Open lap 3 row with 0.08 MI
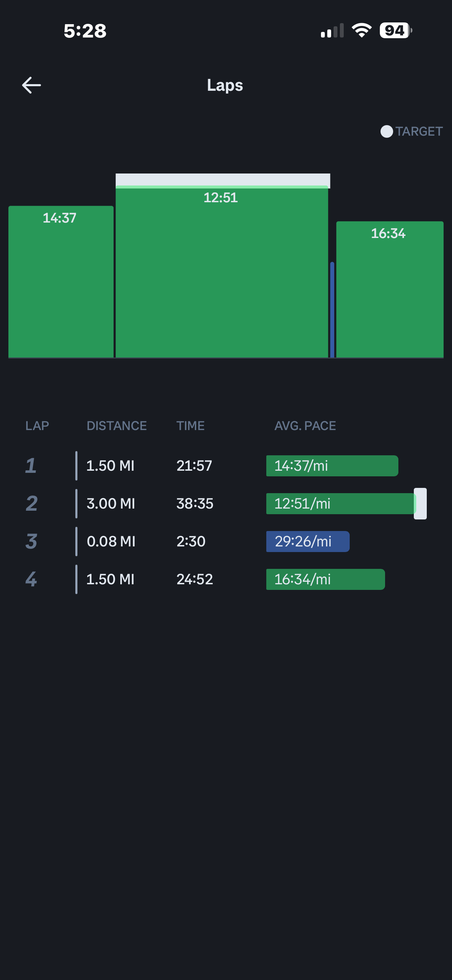The image size is (452, 980). (226, 542)
